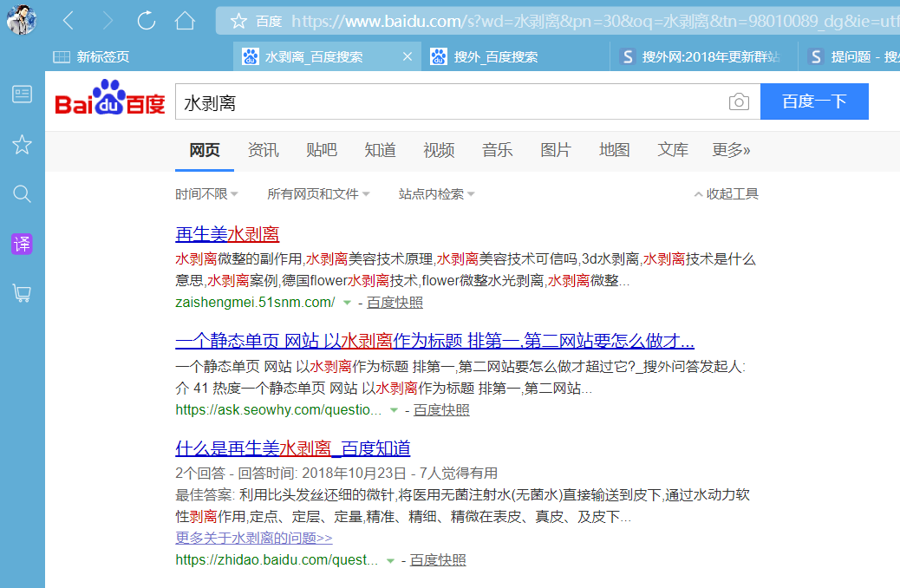Switch to the 图片 search category
900x588 pixels.
click(x=556, y=150)
